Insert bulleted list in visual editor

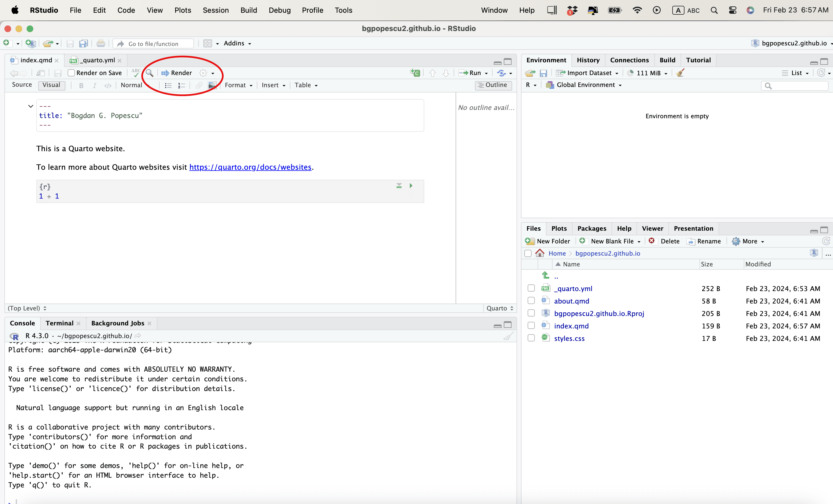[x=168, y=86]
